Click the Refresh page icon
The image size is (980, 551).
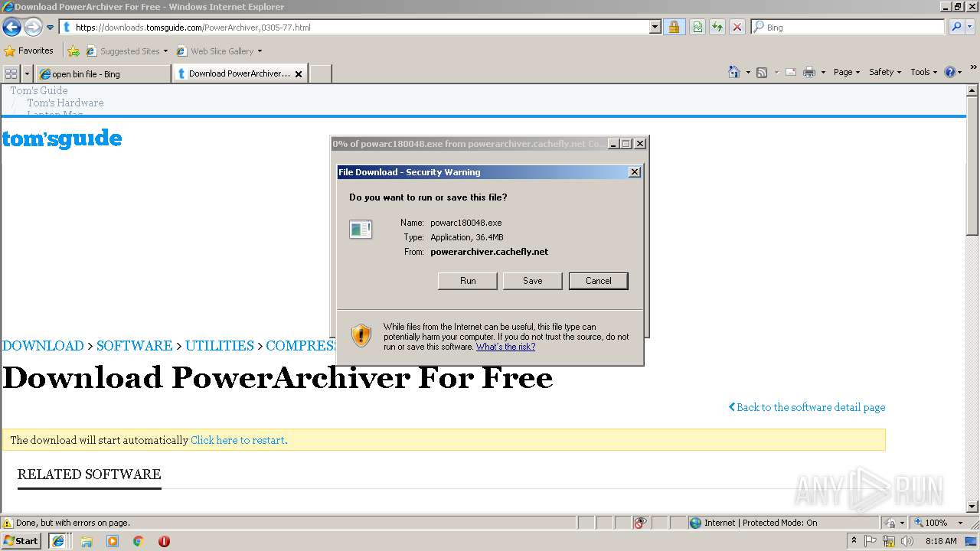tap(717, 27)
